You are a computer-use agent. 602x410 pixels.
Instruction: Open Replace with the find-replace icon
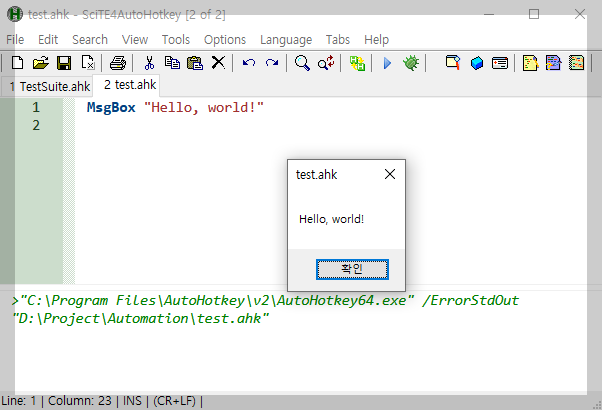tap(326, 63)
